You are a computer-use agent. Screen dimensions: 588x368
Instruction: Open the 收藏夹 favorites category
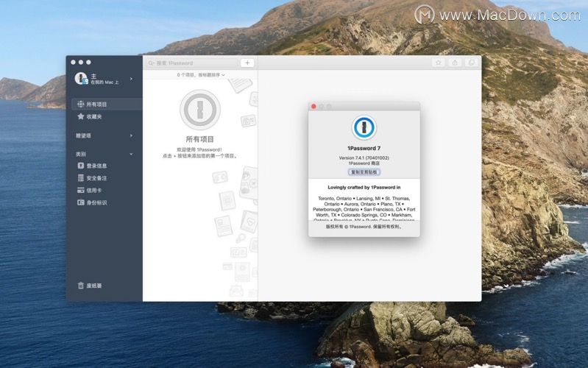tap(89, 117)
